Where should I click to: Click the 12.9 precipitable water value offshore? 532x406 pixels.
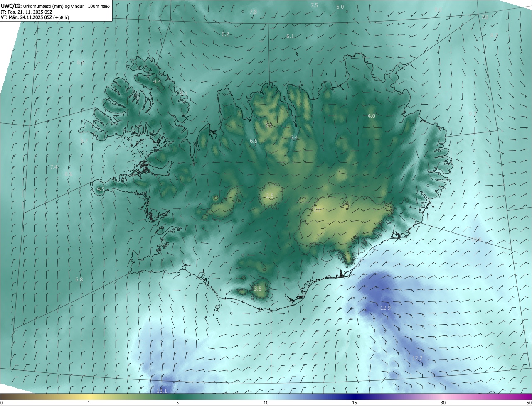point(385,308)
